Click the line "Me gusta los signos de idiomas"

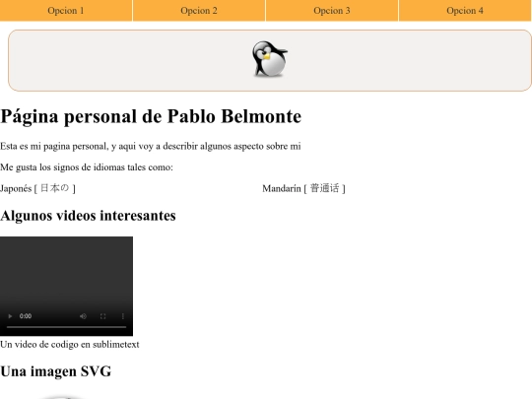coord(87,167)
